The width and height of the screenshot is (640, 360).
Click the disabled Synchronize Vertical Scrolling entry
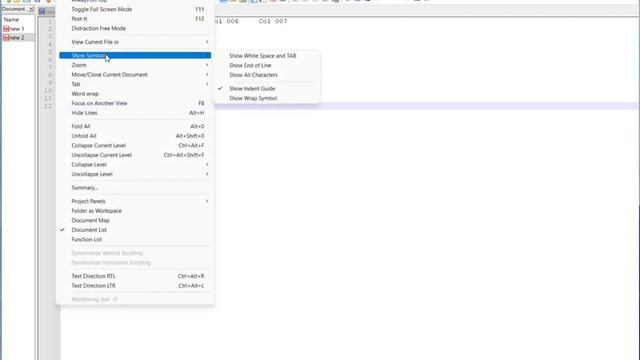(135, 253)
